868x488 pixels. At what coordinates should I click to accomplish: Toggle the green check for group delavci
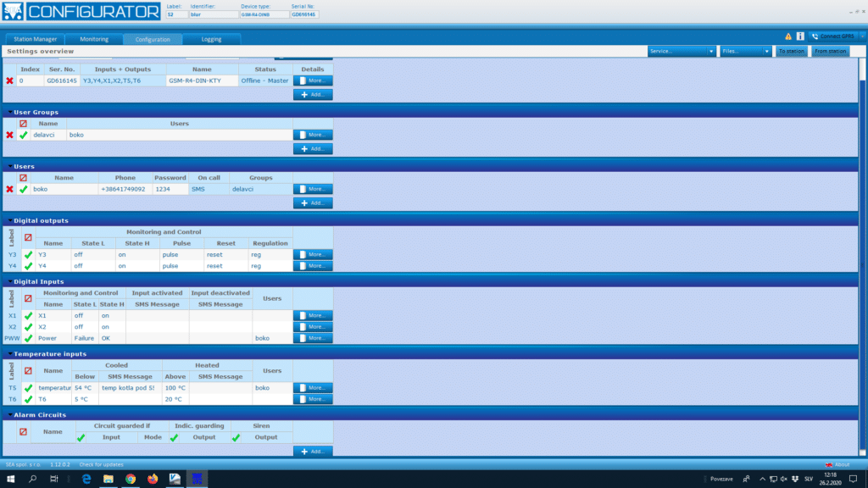(23, 135)
